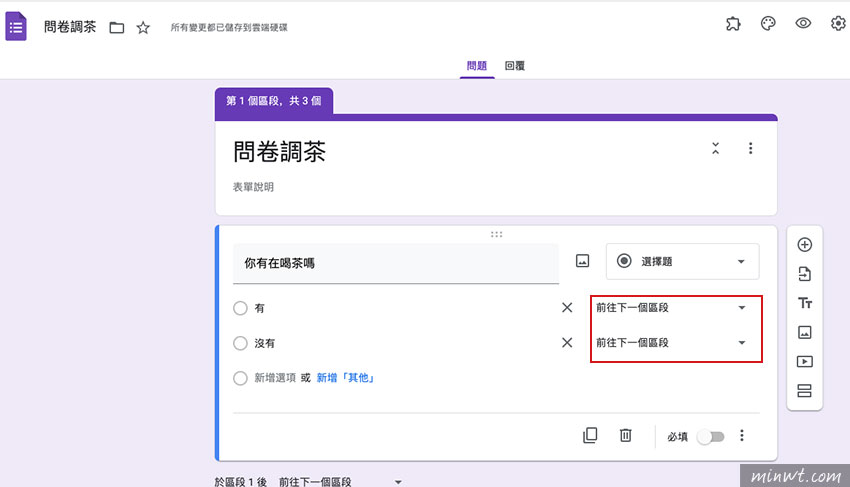Preview the form with eye icon
850x487 pixels.
[x=803, y=23]
